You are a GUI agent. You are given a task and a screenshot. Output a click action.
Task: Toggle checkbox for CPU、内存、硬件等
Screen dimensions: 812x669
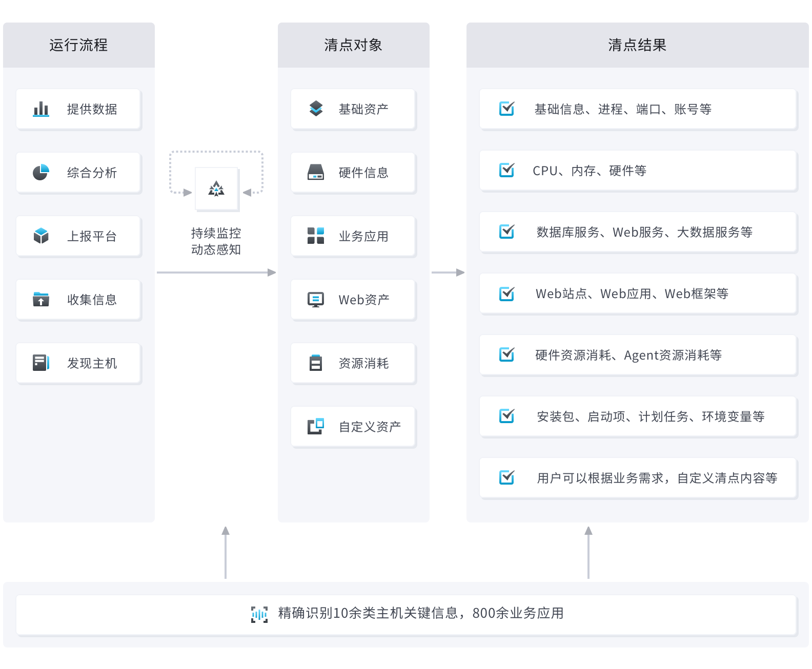(506, 170)
